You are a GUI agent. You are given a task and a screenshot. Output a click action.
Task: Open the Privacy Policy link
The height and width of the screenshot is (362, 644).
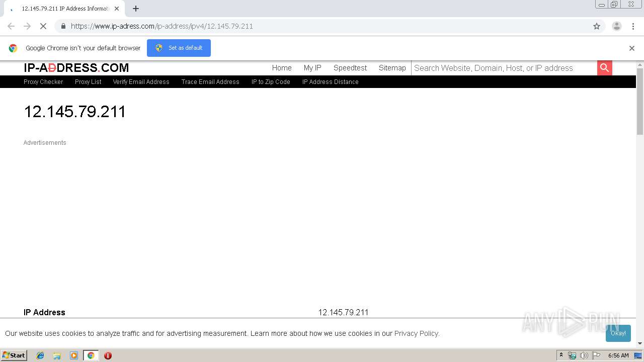(416, 333)
